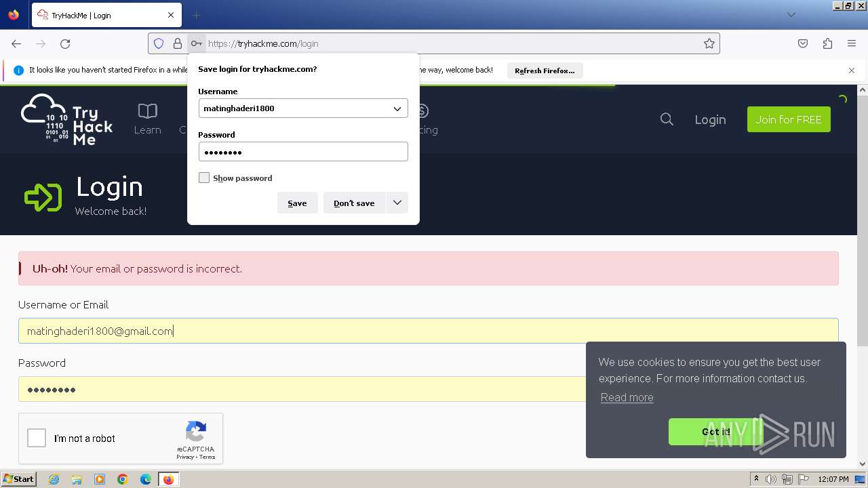Click Action Center flag tray icon
The image size is (868, 488).
click(x=802, y=479)
